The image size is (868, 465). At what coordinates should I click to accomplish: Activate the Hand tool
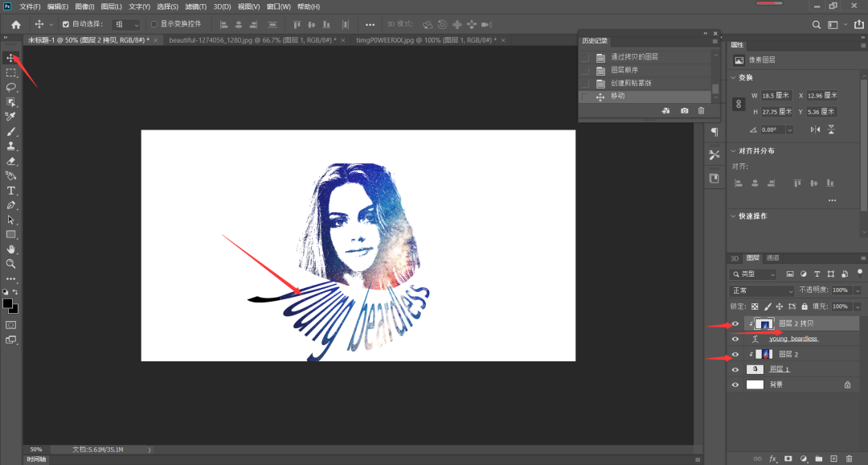(x=11, y=249)
